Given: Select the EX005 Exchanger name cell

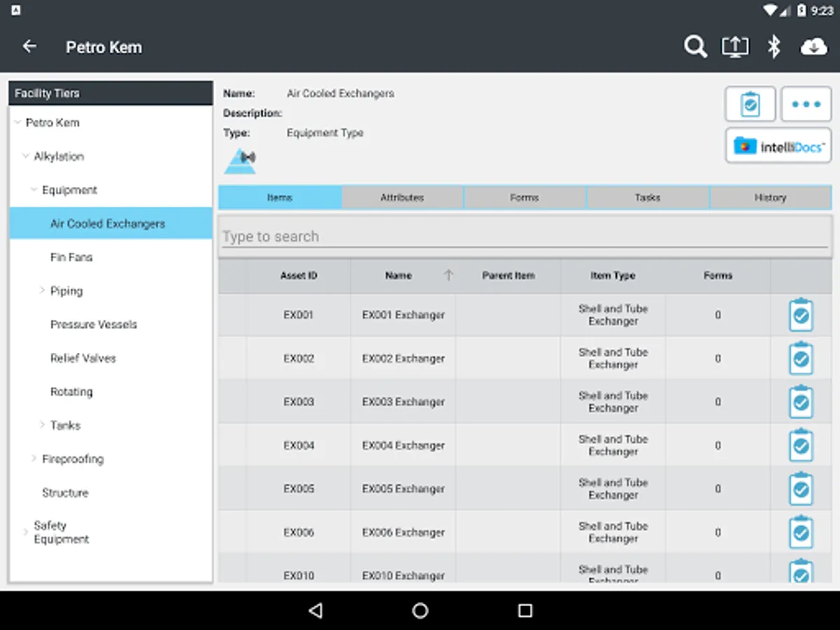Looking at the screenshot, I should pyautogui.click(x=403, y=489).
